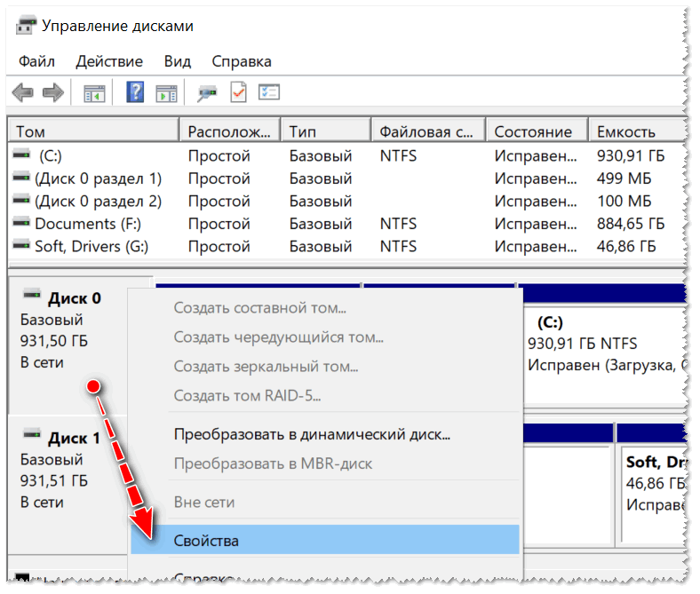Click the drive icon of Диск 0 раздел 2
The height and width of the screenshot is (594, 700).
(x=21, y=201)
